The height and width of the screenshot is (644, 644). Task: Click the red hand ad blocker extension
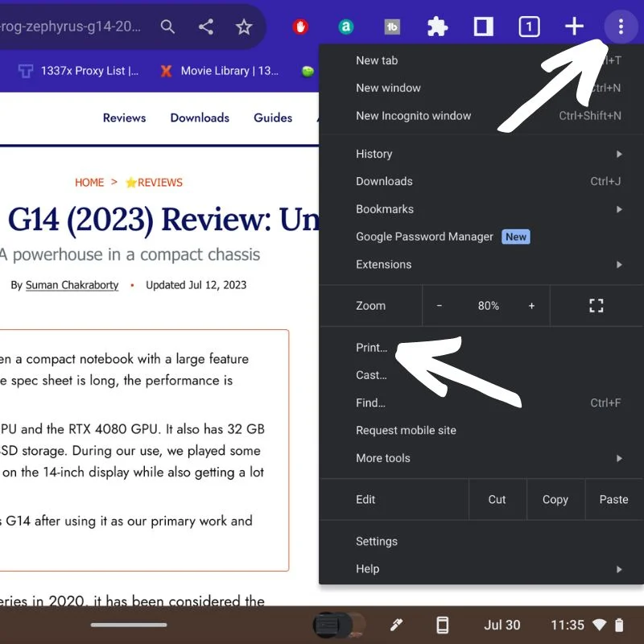300,27
